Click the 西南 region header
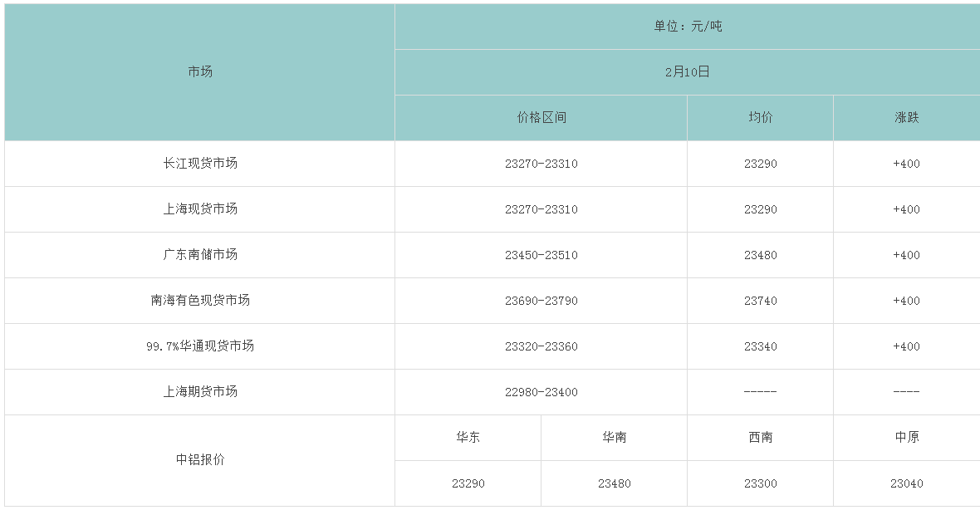 coord(761,438)
